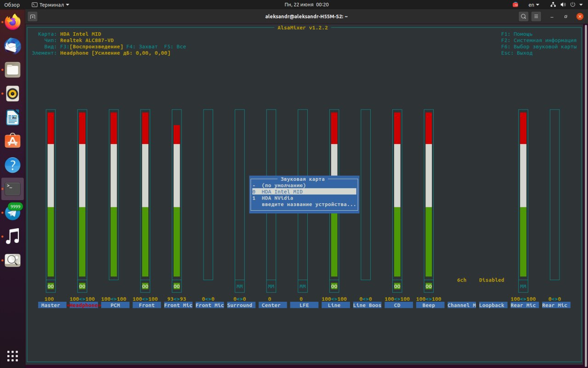Select the LFE channel label

click(x=304, y=305)
